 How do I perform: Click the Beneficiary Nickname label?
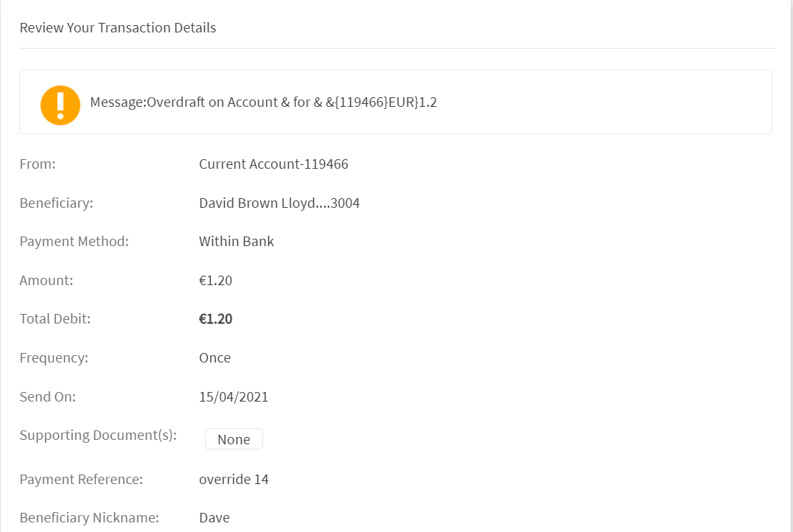point(89,518)
